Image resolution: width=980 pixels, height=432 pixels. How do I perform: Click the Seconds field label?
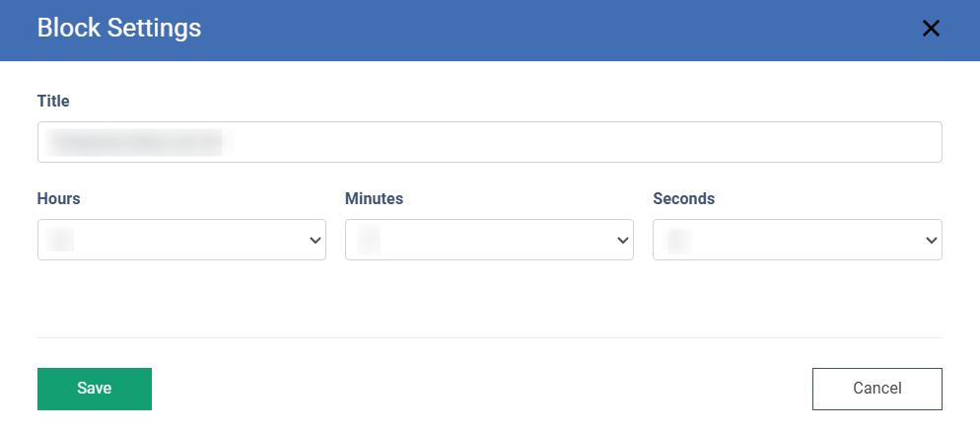[x=683, y=199]
